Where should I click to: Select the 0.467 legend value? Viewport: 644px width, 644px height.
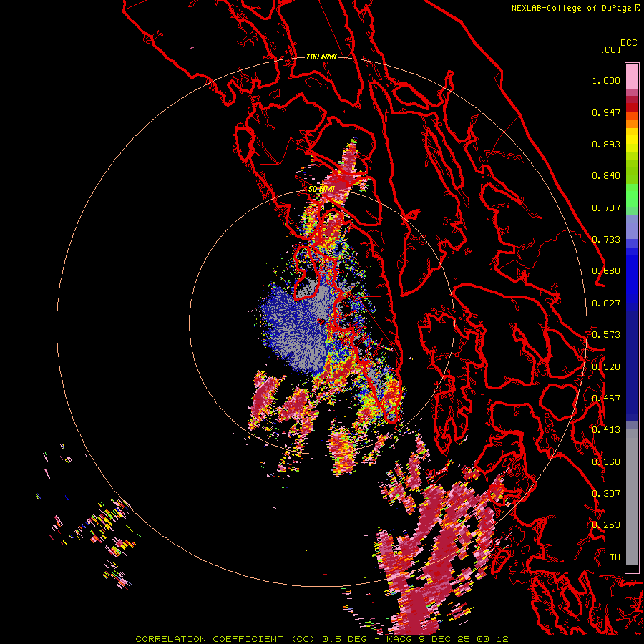pyautogui.click(x=606, y=399)
